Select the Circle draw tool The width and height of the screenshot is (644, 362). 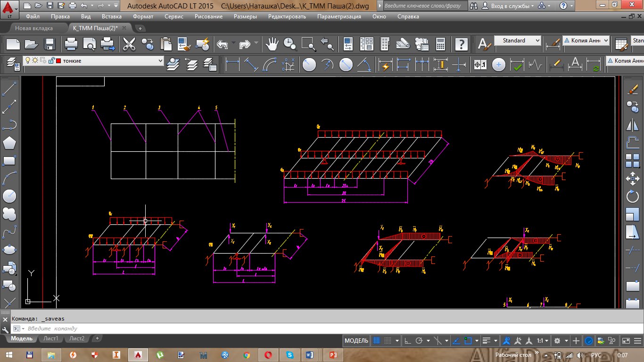[9, 196]
